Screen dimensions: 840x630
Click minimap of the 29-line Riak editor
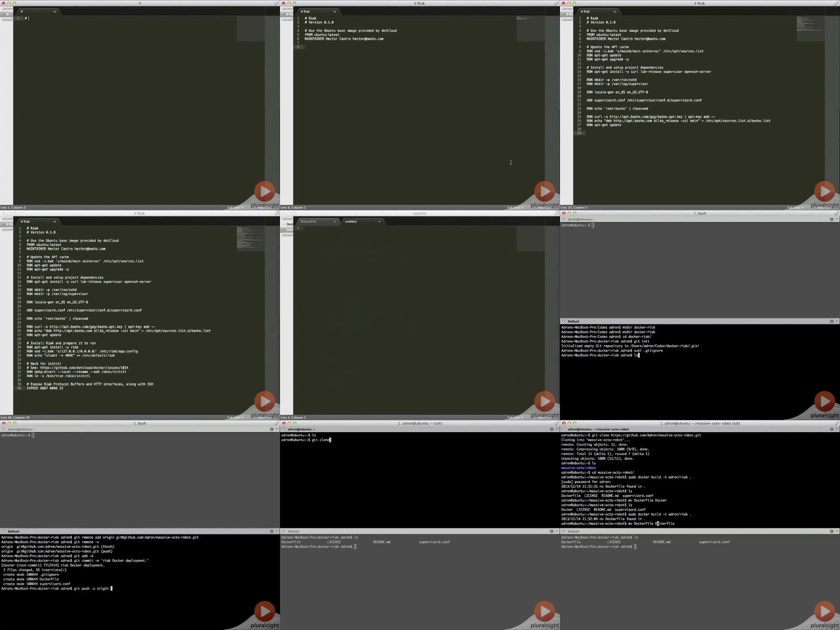click(x=811, y=29)
